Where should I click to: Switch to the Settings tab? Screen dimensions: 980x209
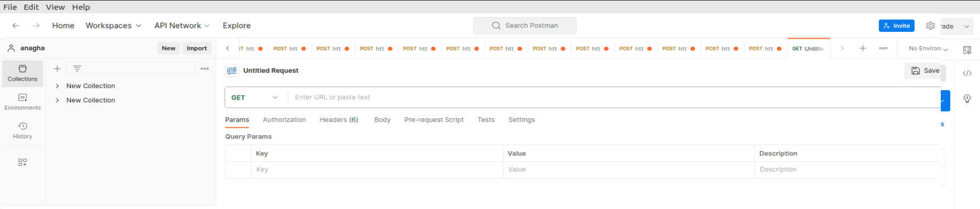pyautogui.click(x=522, y=120)
